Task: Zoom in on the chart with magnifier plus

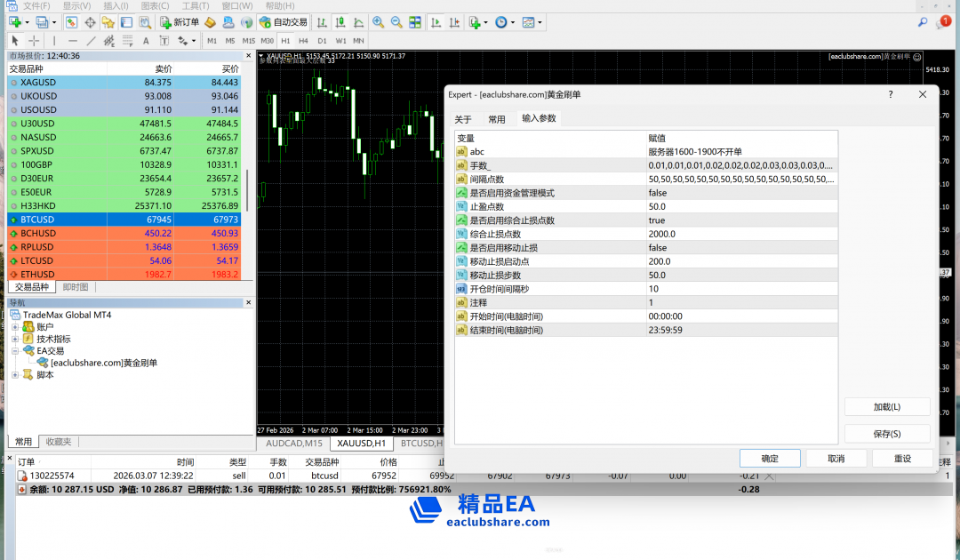Action: [x=379, y=21]
